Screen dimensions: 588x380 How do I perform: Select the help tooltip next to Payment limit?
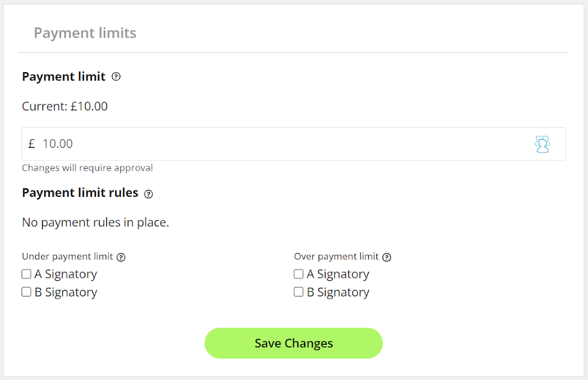tap(116, 76)
